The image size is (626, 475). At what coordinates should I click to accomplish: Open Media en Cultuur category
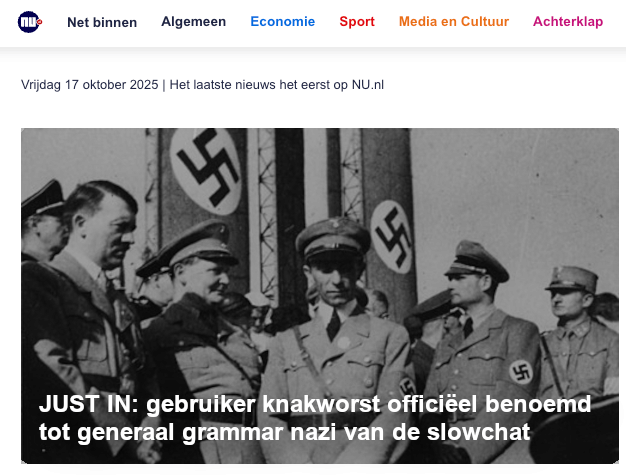tap(454, 22)
